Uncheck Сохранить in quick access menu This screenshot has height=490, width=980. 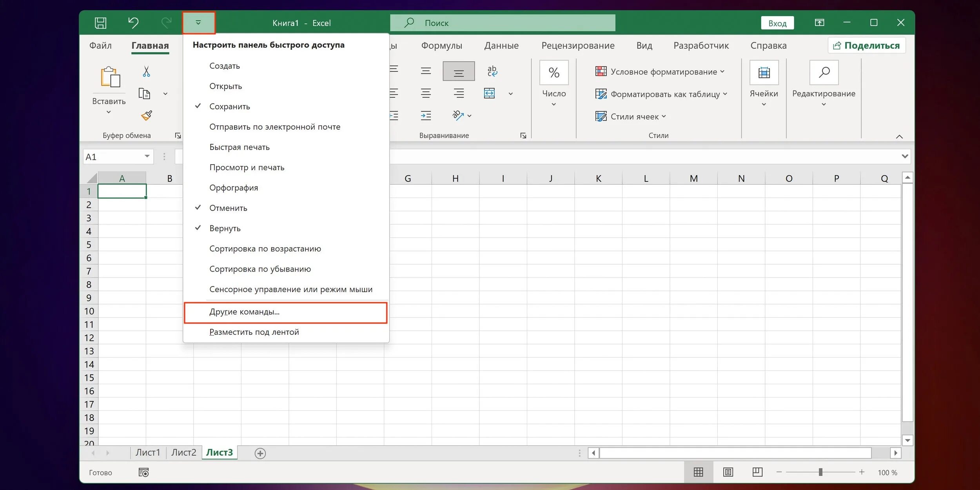click(x=229, y=107)
